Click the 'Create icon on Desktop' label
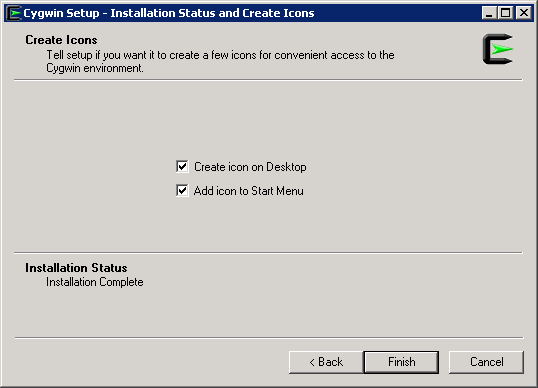This screenshot has width=538, height=388. point(250,167)
